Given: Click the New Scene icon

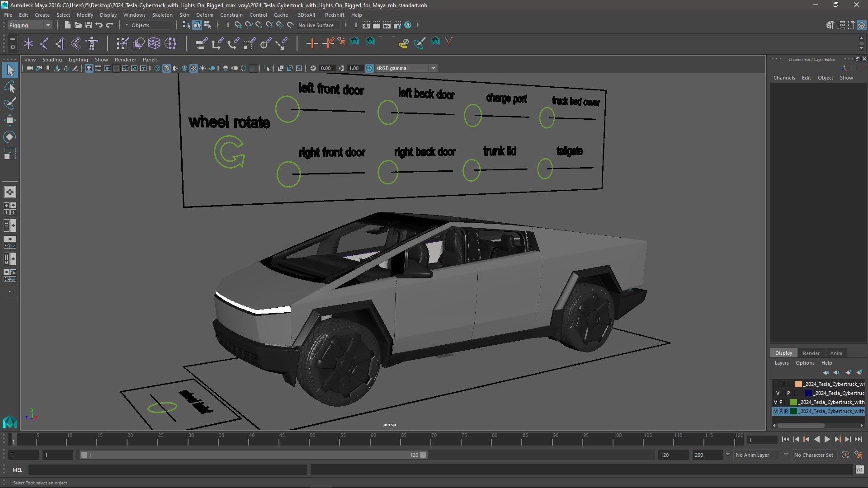Looking at the screenshot, I should 67,25.
